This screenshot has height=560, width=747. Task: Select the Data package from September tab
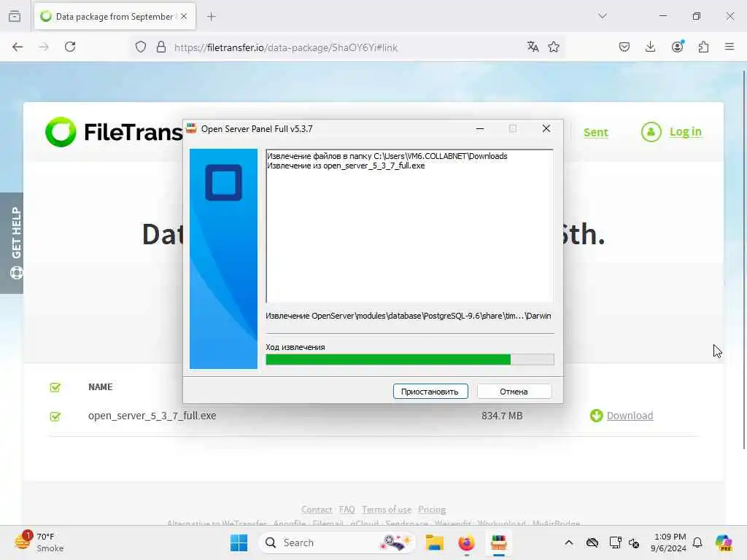(x=115, y=17)
